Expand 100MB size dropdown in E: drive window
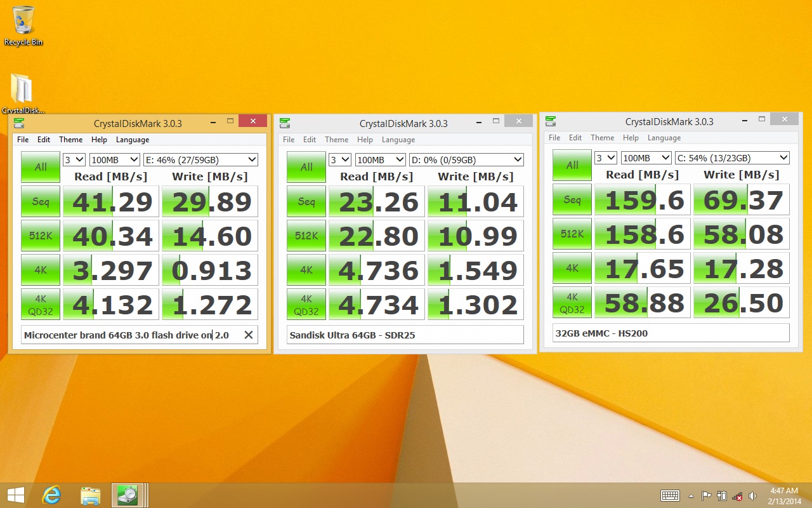The image size is (812, 508). (115, 159)
